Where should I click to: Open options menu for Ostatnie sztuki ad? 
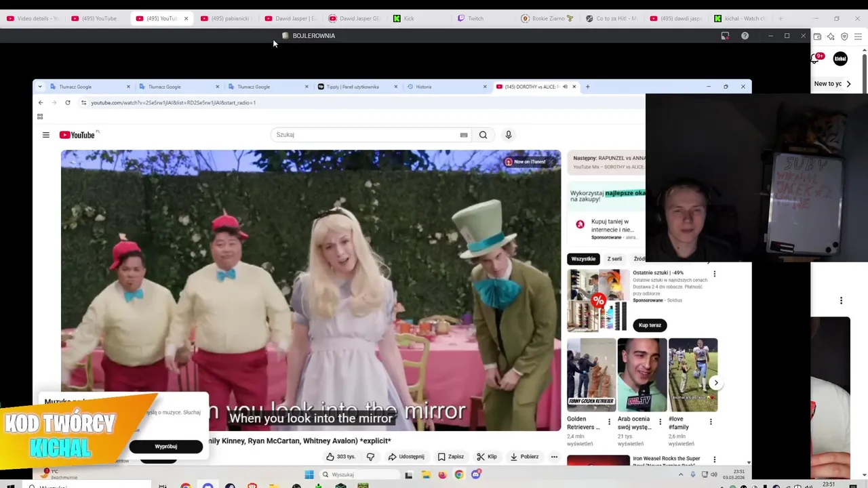(x=714, y=274)
